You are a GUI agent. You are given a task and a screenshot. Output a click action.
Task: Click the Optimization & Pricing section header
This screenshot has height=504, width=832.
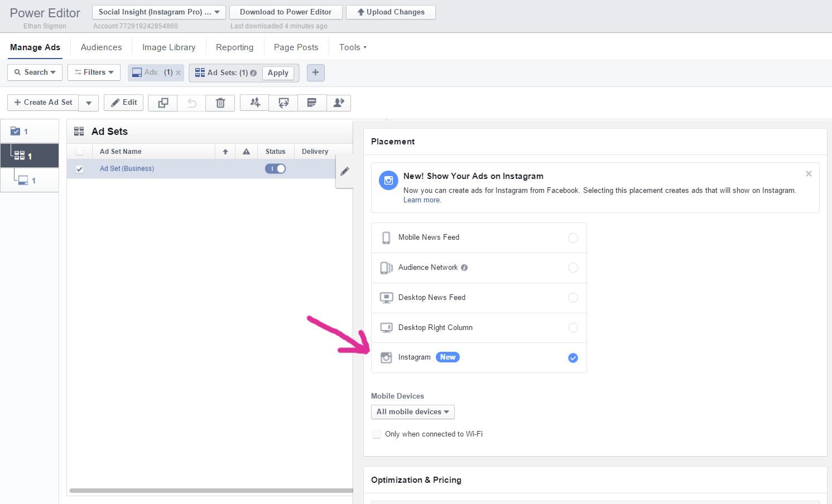[416, 480]
